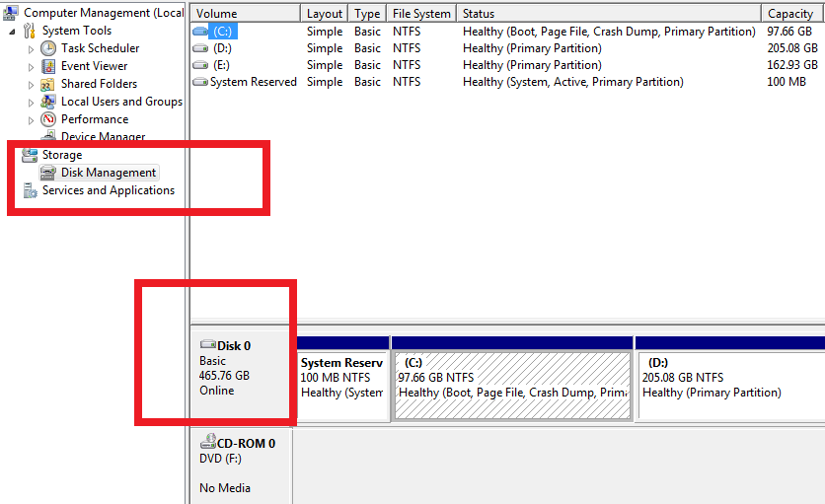Click the Shared Folders icon
825x504 pixels.
(x=48, y=84)
